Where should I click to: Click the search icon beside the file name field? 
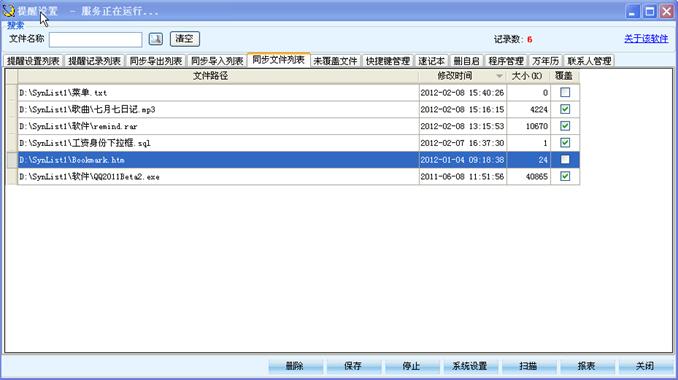point(156,39)
